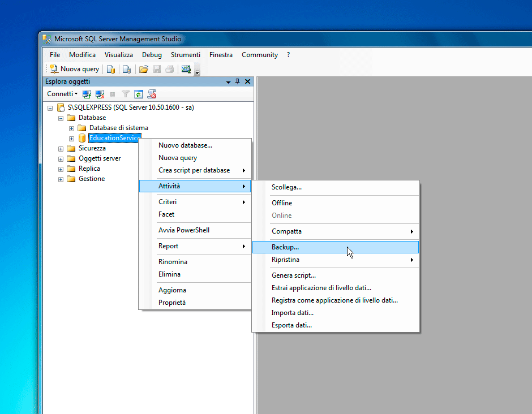Screen dimensions: 532x414
Task: Select Oggetti server in the tree
Action: tap(100, 158)
